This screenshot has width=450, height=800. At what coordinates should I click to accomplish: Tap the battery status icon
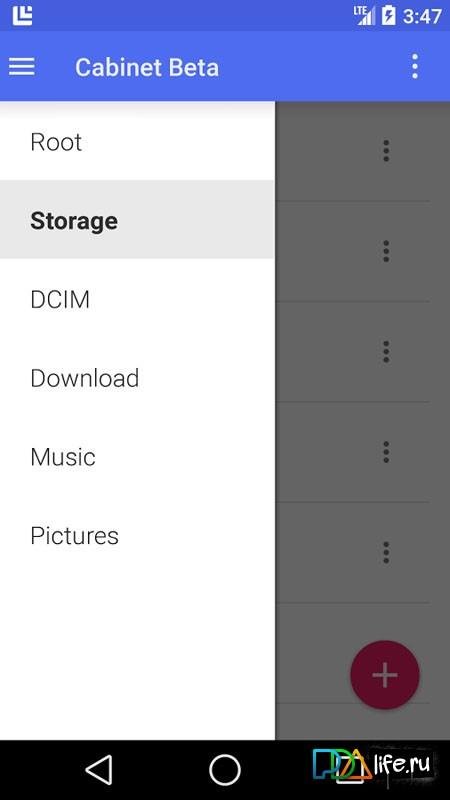[388, 16]
